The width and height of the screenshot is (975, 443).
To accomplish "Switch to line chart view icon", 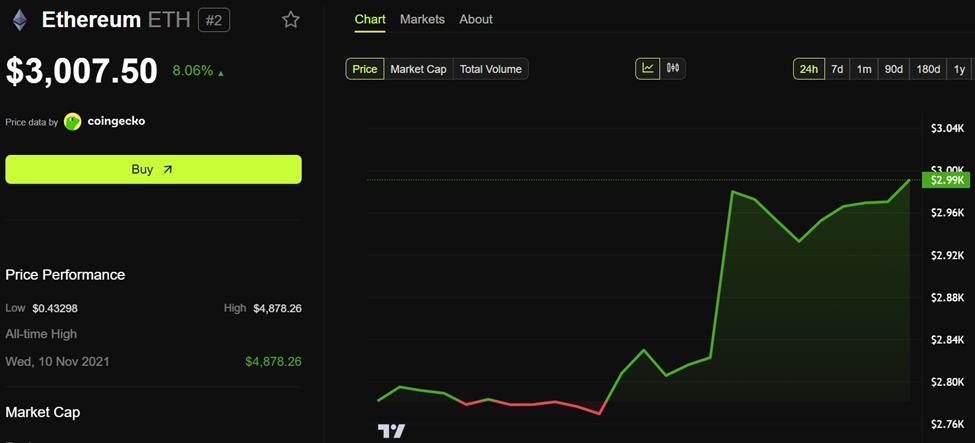I will click(648, 68).
